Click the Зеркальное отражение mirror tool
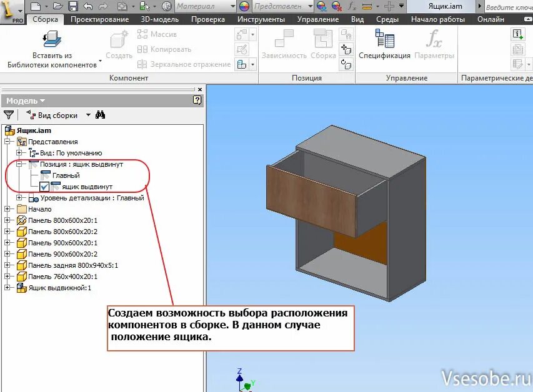Screen dimensions: 533x392 (x=184, y=64)
